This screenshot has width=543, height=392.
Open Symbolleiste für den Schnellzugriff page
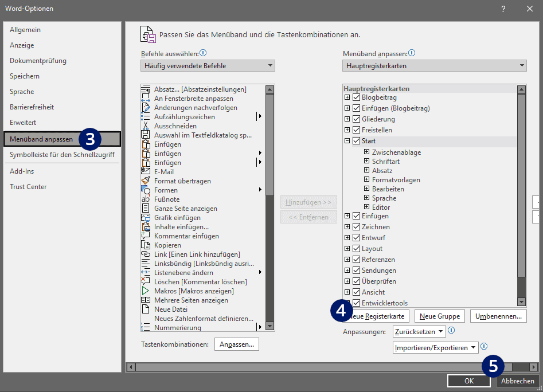point(62,155)
